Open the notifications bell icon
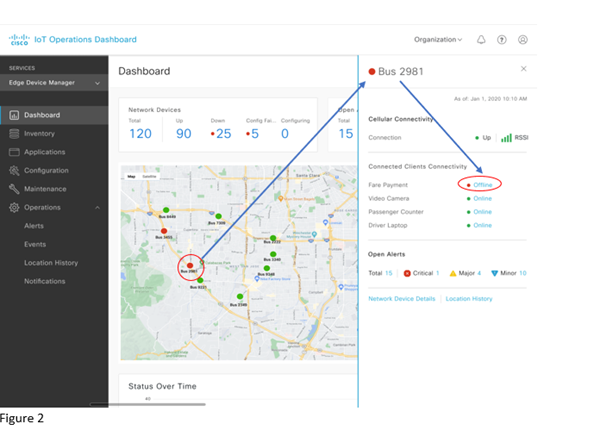This screenshot has width=600, height=430. point(481,40)
